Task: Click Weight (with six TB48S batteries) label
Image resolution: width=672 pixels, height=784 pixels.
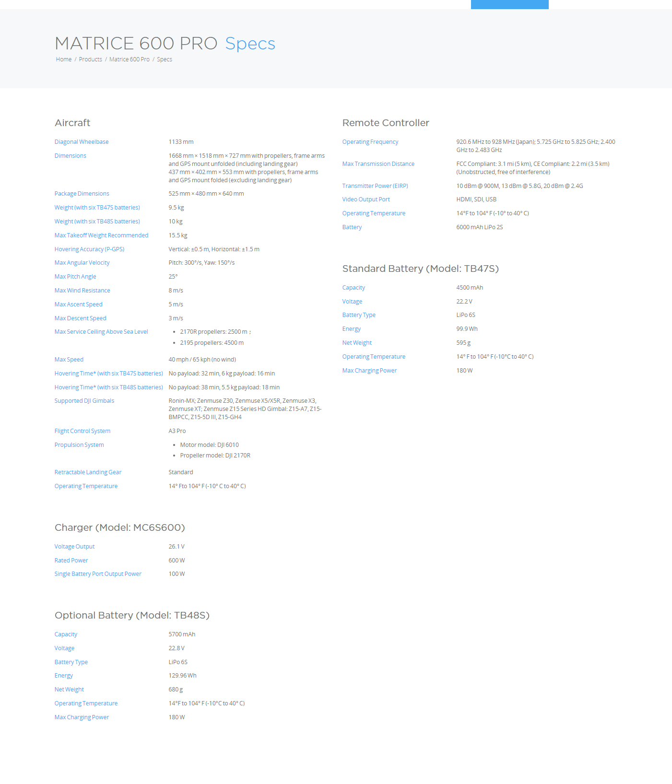Action: pos(97,222)
